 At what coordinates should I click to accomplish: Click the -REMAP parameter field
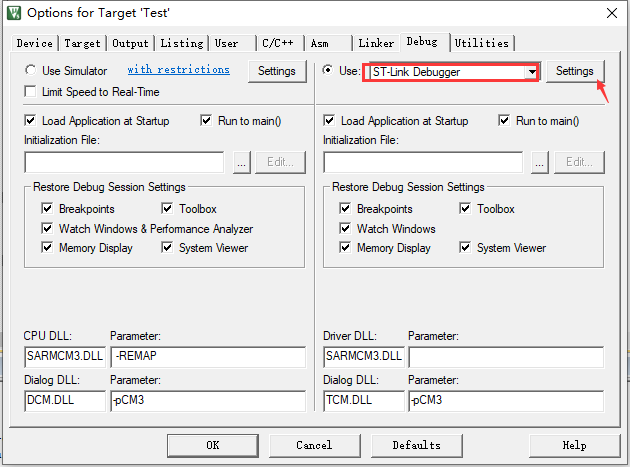[208, 357]
